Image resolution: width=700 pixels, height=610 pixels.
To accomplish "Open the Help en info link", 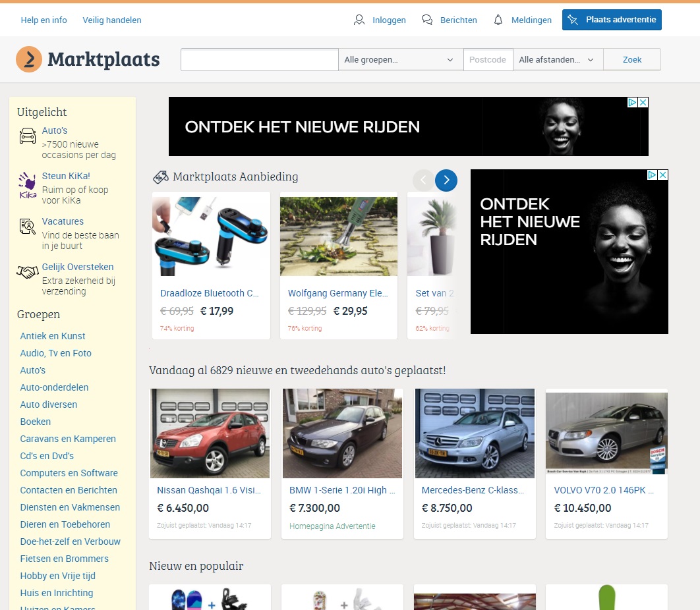I will (x=44, y=20).
